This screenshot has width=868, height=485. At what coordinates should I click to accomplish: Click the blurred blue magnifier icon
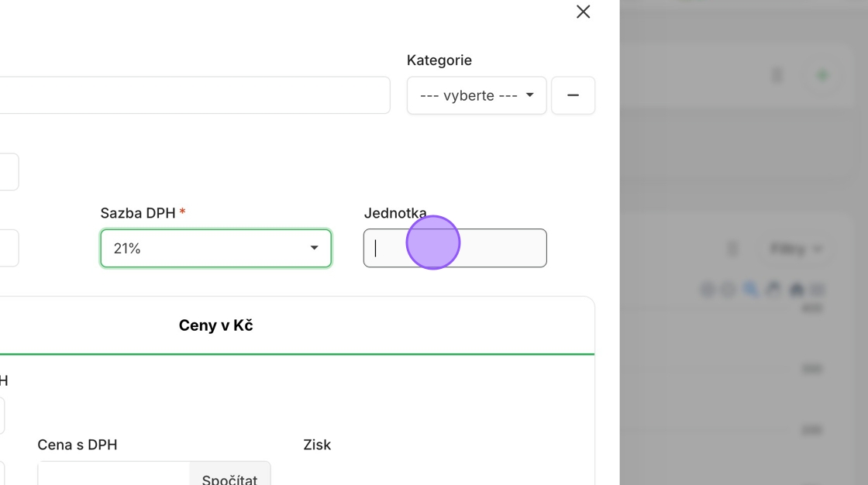pyautogui.click(x=751, y=288)
